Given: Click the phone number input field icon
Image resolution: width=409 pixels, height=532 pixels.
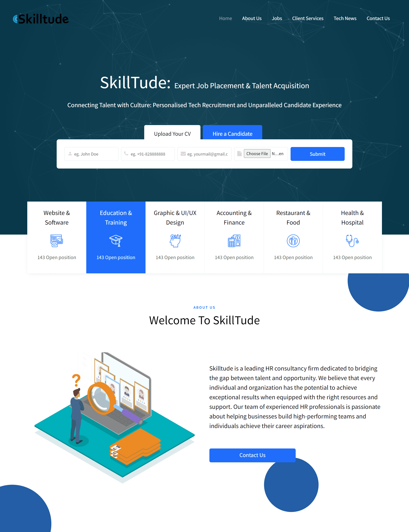Looking at the screenshot, I should tap(127, 153).
